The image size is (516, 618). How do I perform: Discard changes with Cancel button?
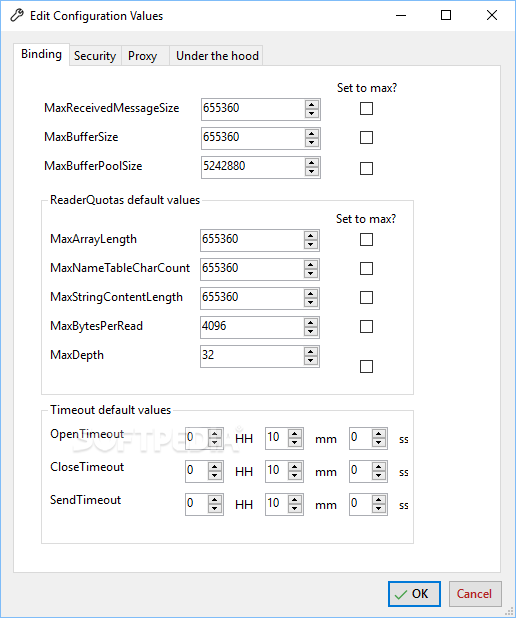point(475,594)
